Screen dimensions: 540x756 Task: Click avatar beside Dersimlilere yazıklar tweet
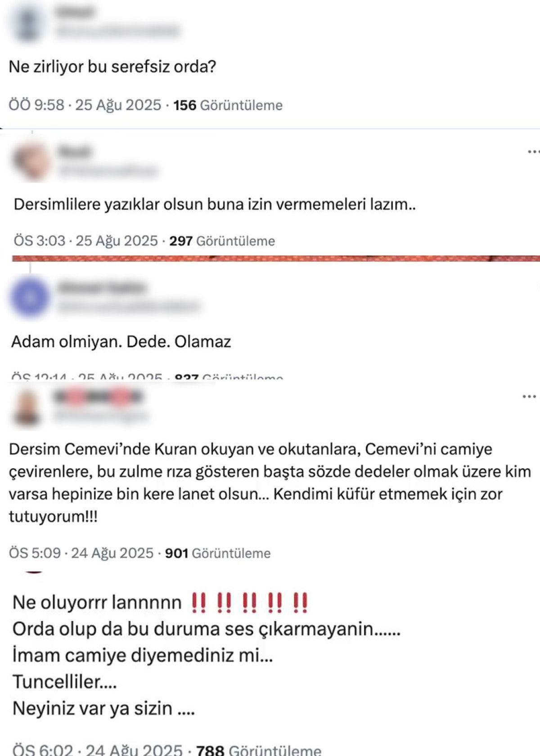[x=31, y=161]
